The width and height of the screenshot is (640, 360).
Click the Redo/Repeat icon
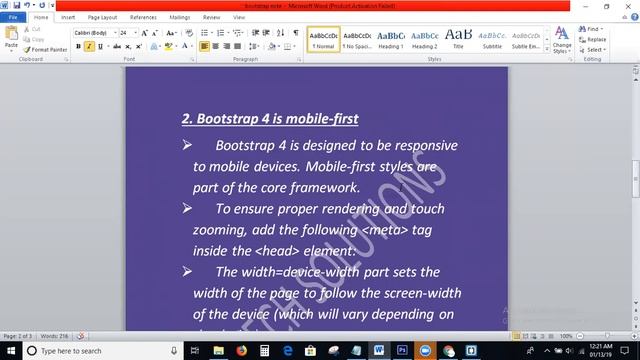click(x=42, y=6)
